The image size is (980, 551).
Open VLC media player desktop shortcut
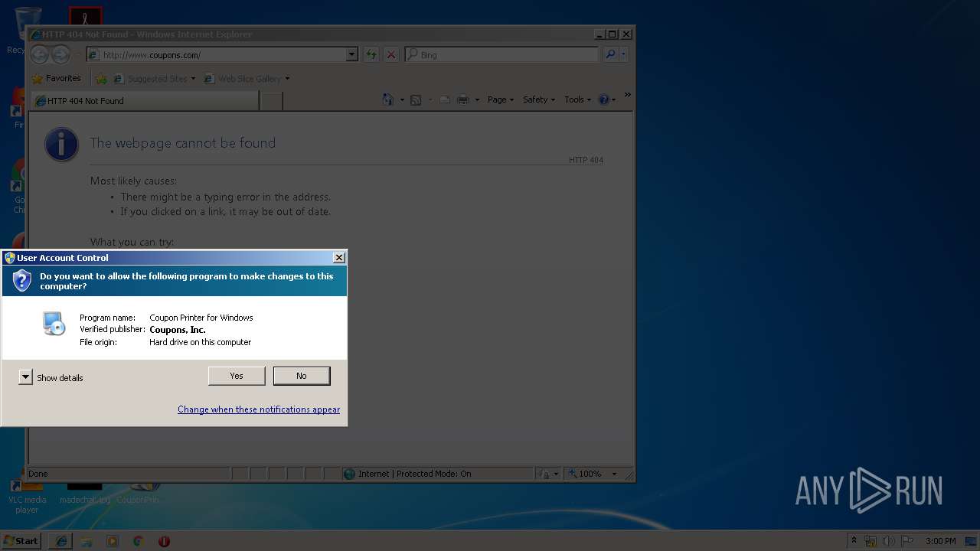(27, 497)
